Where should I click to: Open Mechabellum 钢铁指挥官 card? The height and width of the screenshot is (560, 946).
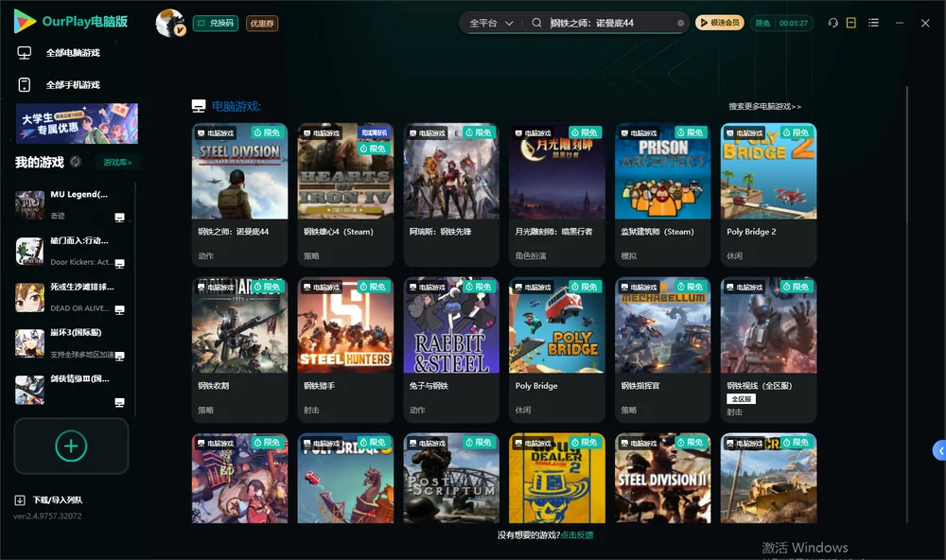tap(662, 349)
